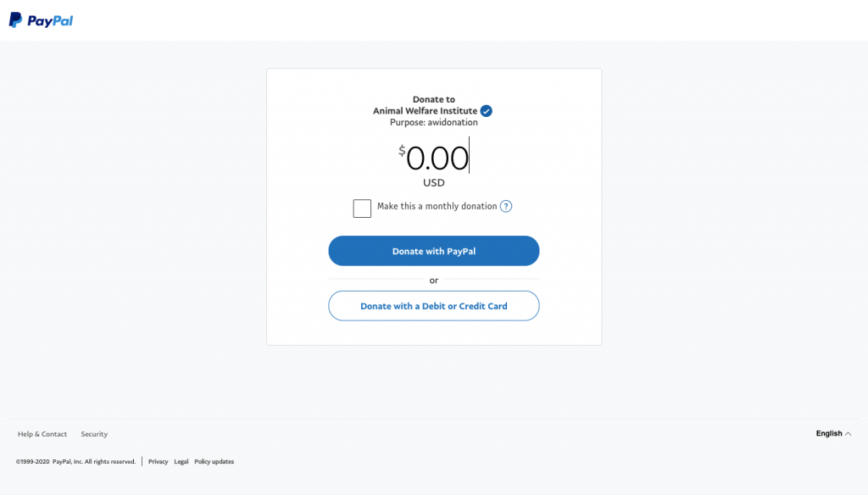Open the Security link in the footer
The height and width of the screenshot is (495, 868).
pyautogui.click(x=94, y=434)
